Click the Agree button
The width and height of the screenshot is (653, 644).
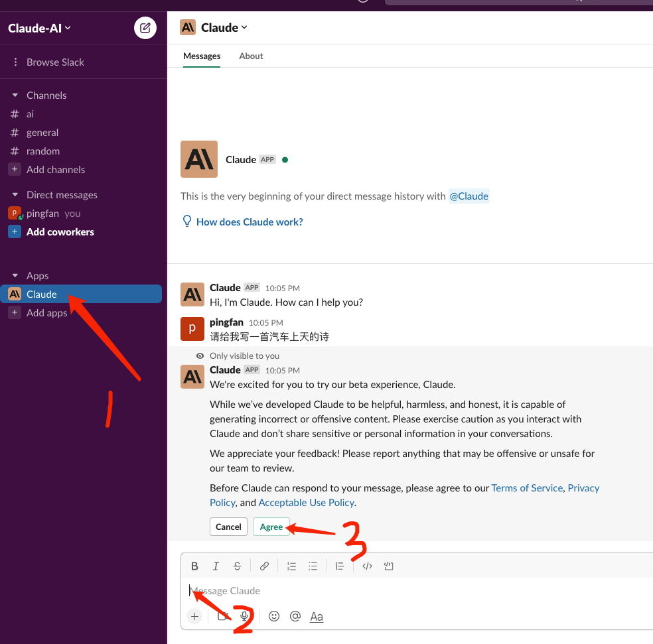271,527
